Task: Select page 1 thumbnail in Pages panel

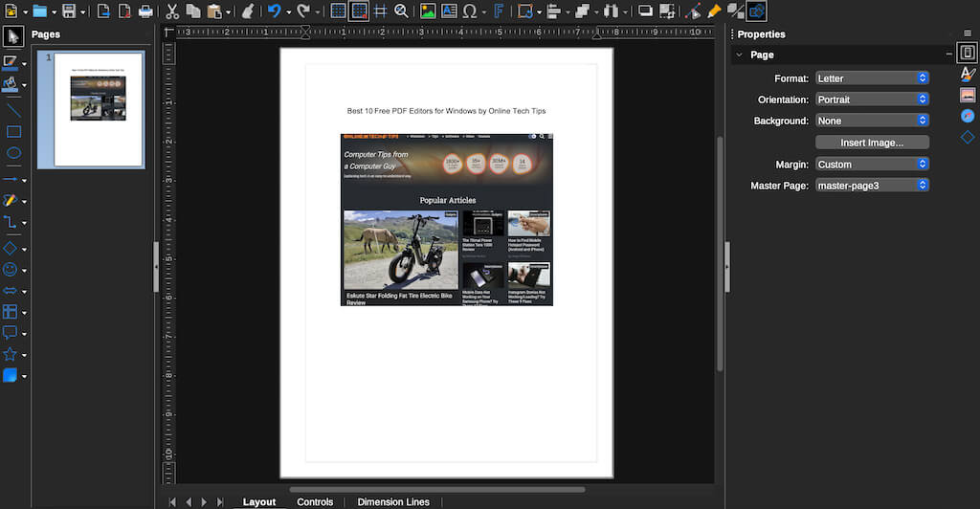Action: (99, 109)
